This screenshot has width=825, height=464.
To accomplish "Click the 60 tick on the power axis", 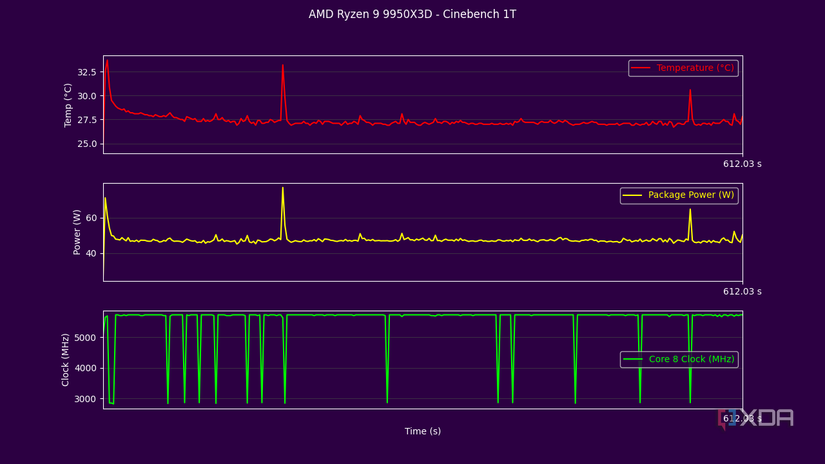I will (91, 218).
